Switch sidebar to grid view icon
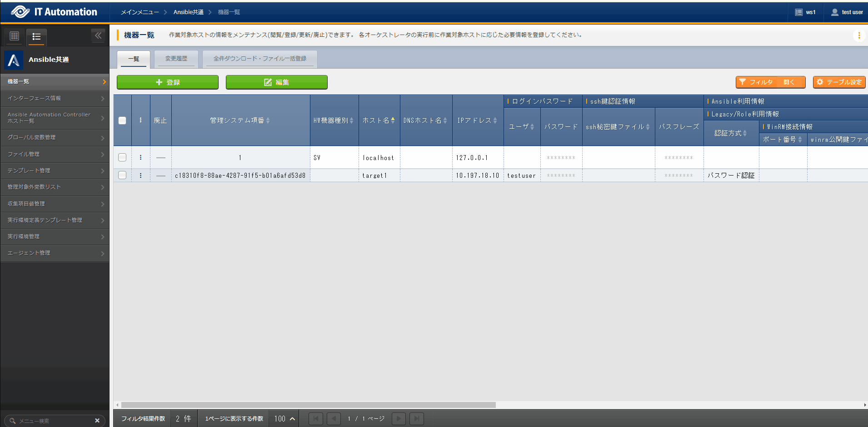868x427 pixels. (x=15, y=36)
